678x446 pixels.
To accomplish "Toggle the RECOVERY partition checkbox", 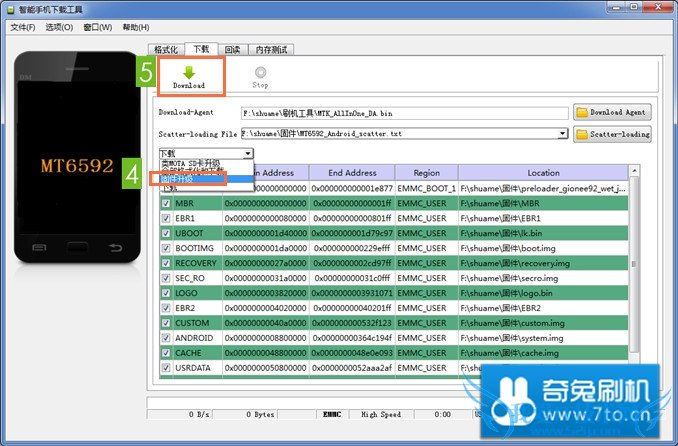I will (x=166, y=263).
